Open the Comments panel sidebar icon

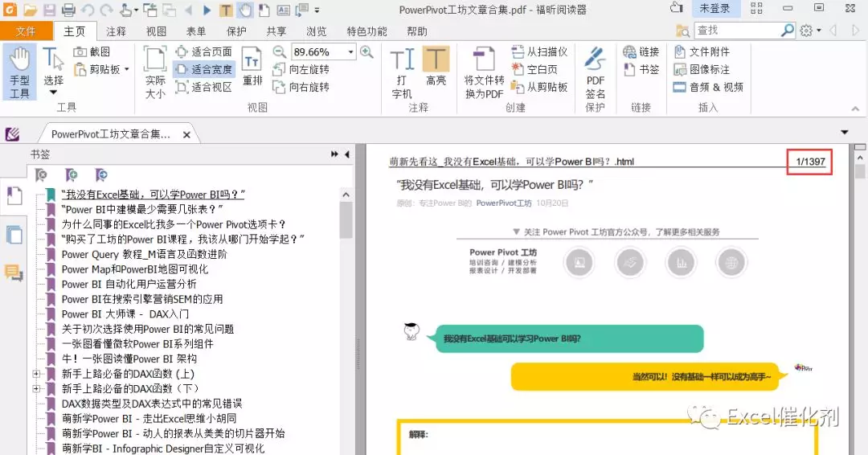14,273
